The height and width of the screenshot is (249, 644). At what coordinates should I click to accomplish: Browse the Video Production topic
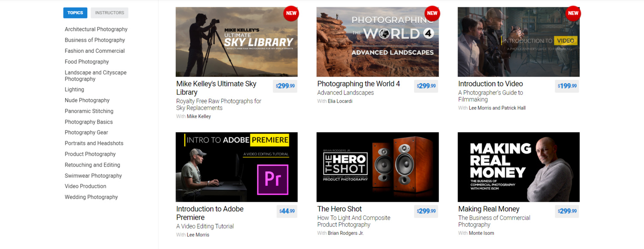[85, 186]
